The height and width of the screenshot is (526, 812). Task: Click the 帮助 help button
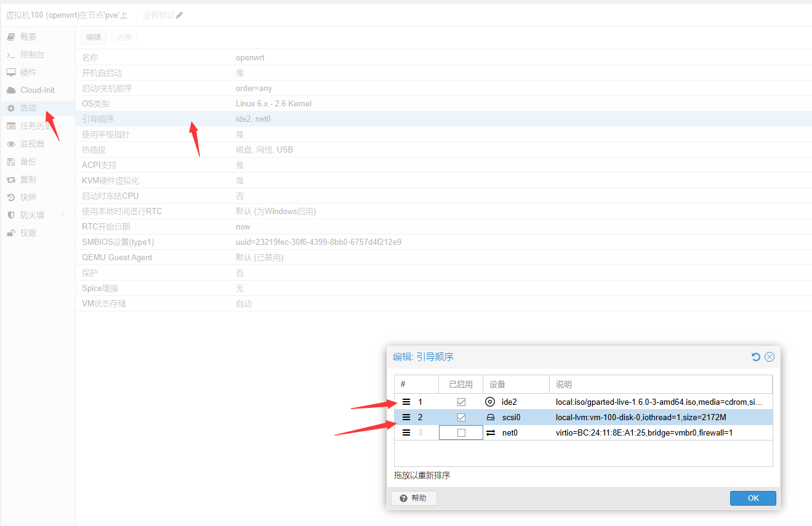tap(414, 498)
